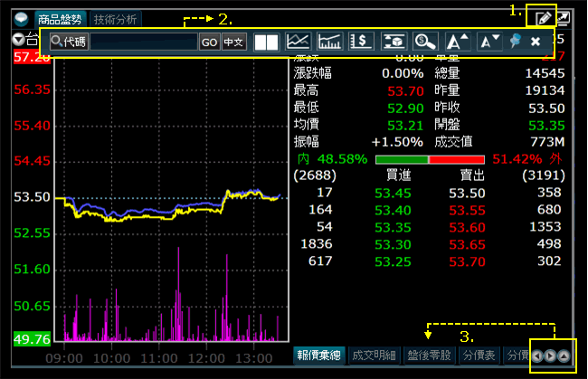Click the dollar sign price list icon
This screenshot has height=379, width=588.
[x=361, y=42]
